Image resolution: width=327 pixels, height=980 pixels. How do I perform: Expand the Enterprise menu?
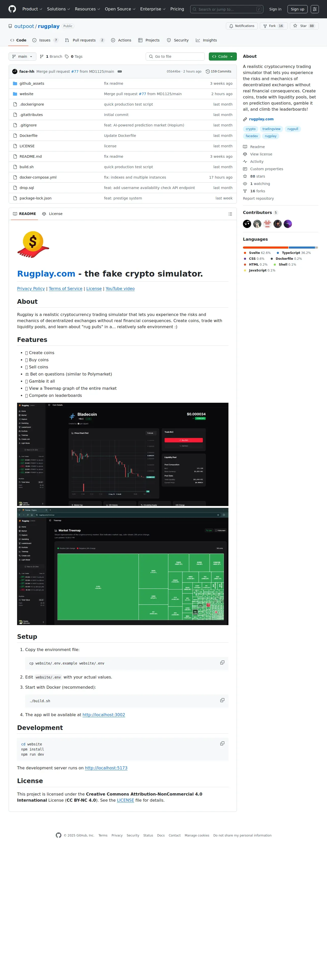(153, 9)
